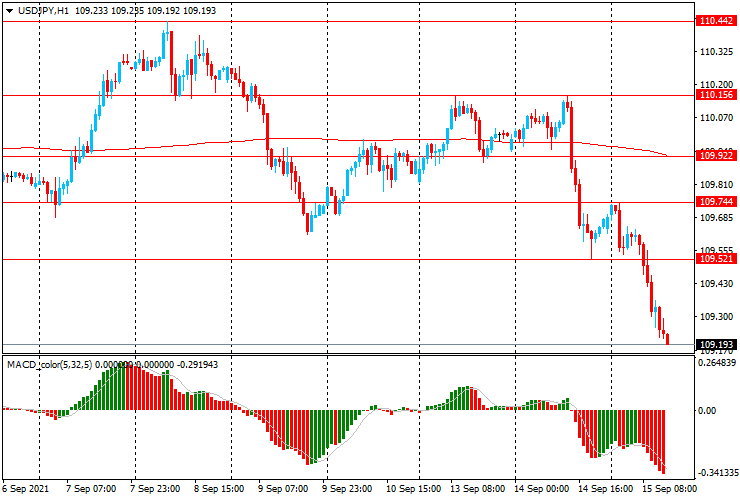
Task: Click the 109.300 price scale value
Action: [x=716, y=317]
